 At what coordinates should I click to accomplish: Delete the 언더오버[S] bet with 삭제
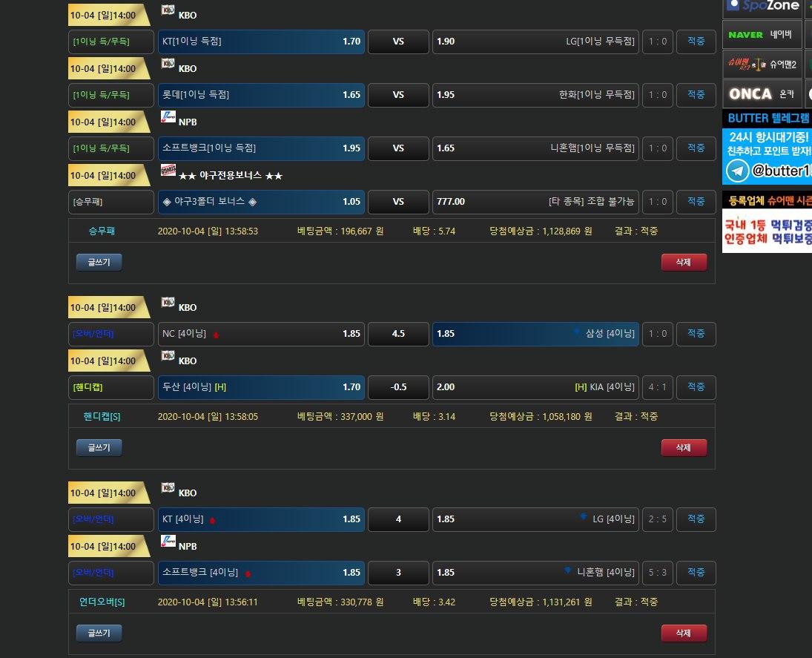coord(684,634)
